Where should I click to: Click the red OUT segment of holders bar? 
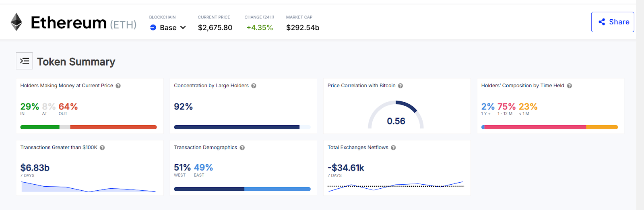click(x=114, y=127)
